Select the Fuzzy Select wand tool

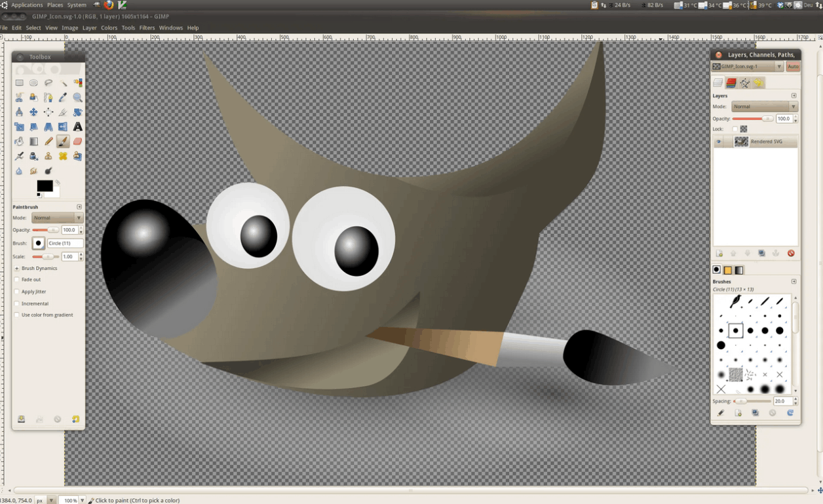(63, 83)
